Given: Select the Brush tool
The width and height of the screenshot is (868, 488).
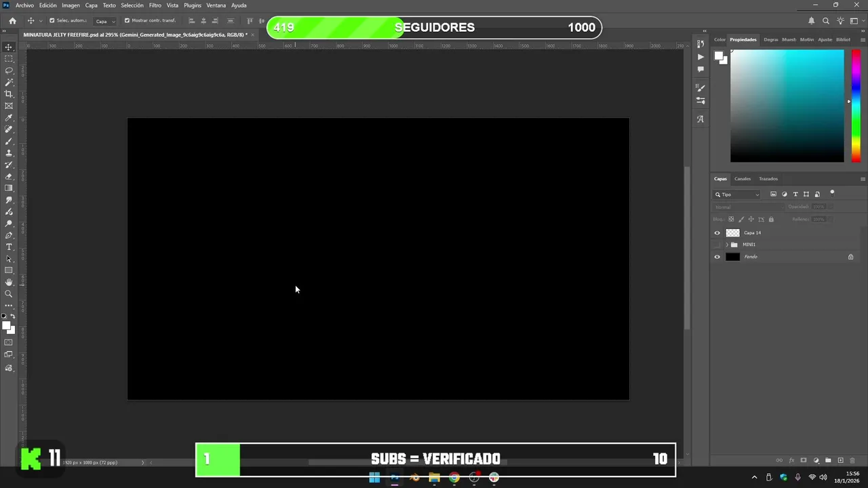Looking at the screenshot, I should tap(9, 141).
